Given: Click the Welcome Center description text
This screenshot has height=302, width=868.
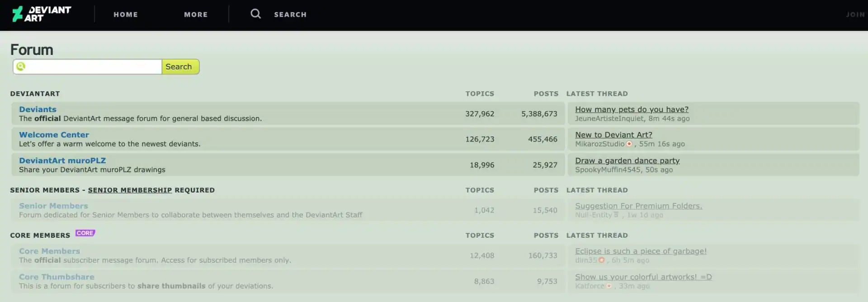Looking at the screenshot, I should (x=109, y=144).
